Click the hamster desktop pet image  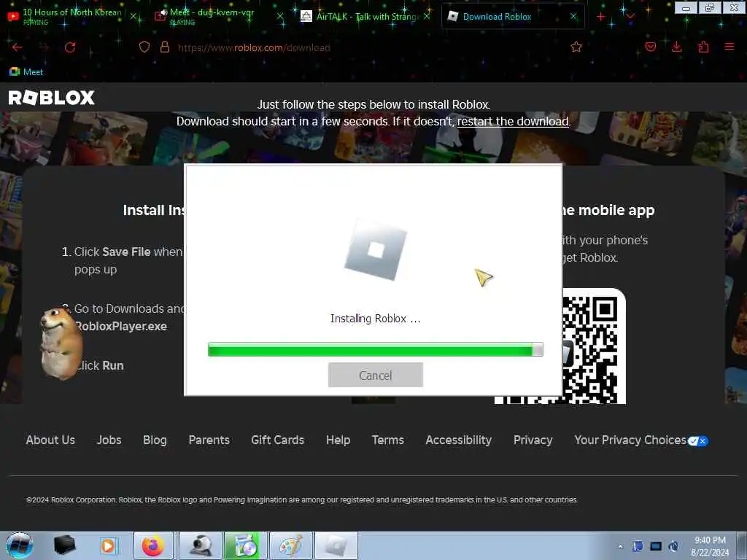coord(60,343)
